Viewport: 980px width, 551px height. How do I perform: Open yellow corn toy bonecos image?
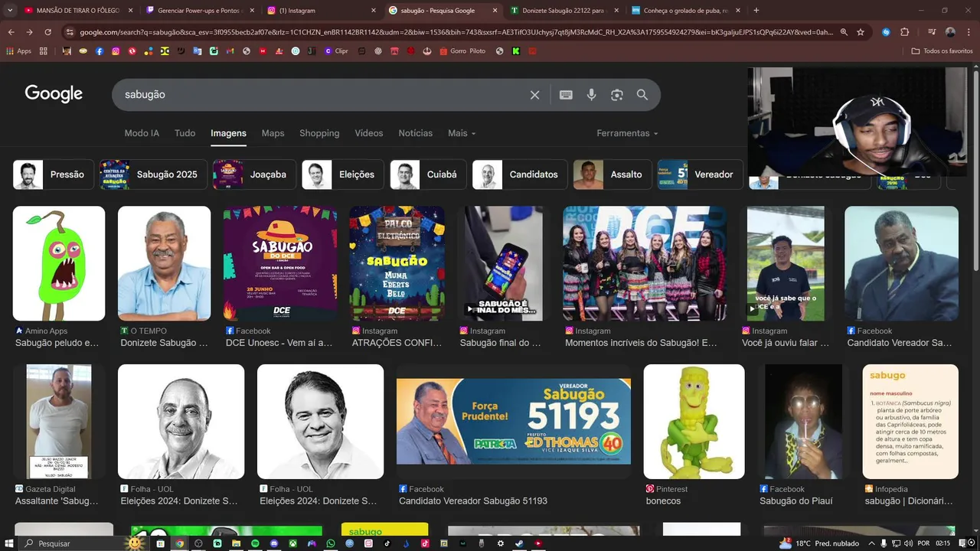(694, 422)
